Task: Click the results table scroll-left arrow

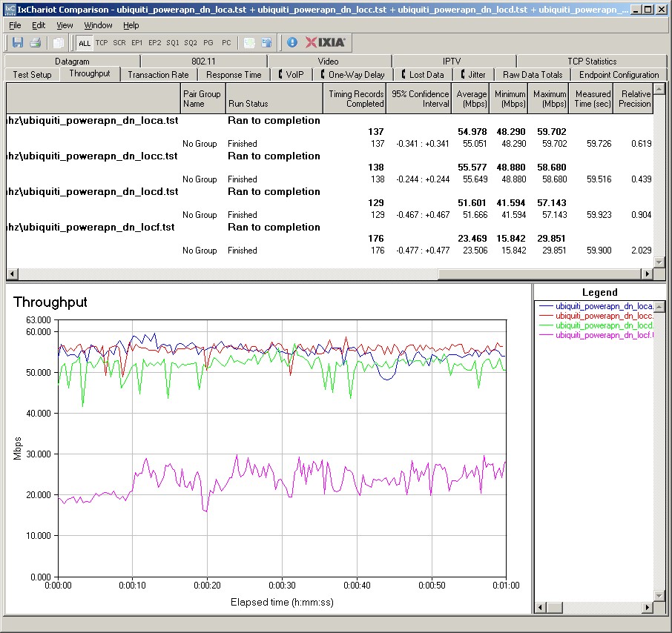Action: (12, 274)
